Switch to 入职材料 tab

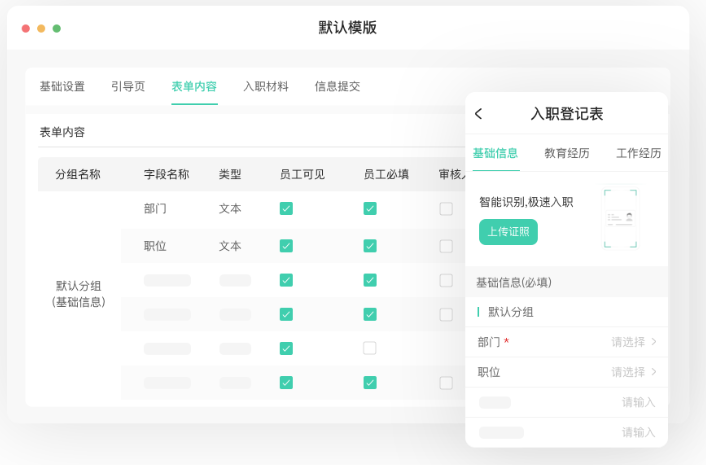pos(266,86)
